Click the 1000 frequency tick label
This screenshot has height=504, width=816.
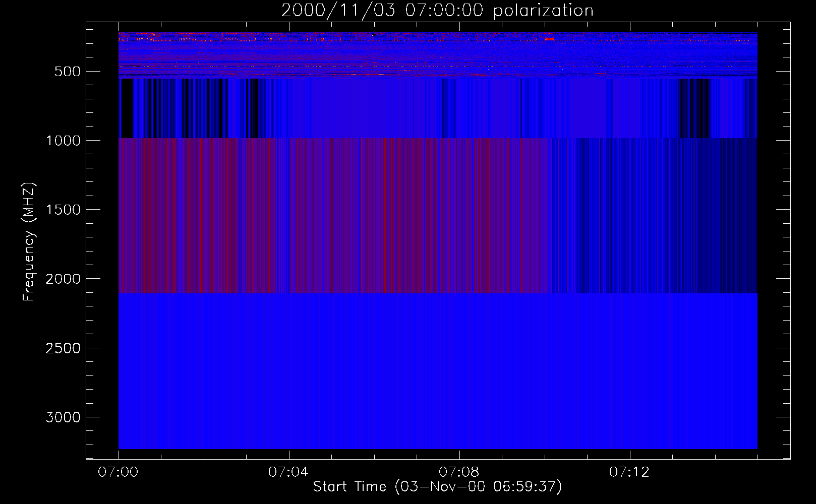click(63, 141)
